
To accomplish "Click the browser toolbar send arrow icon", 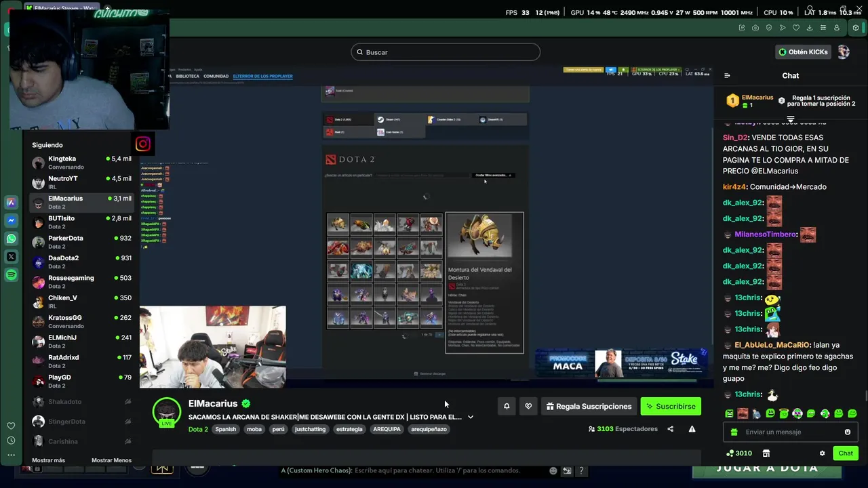I will click(783, 28).
